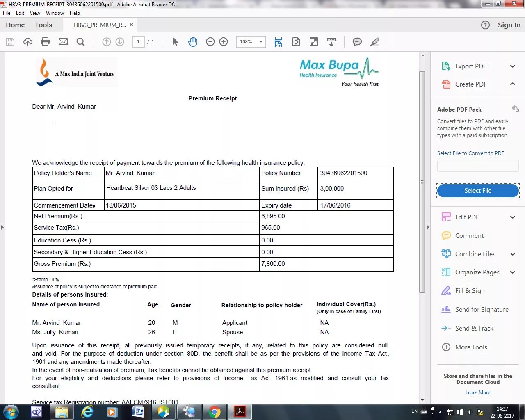
Task: Open Create PDF tool
Action: pyautogui.click(x=471, y=84)
